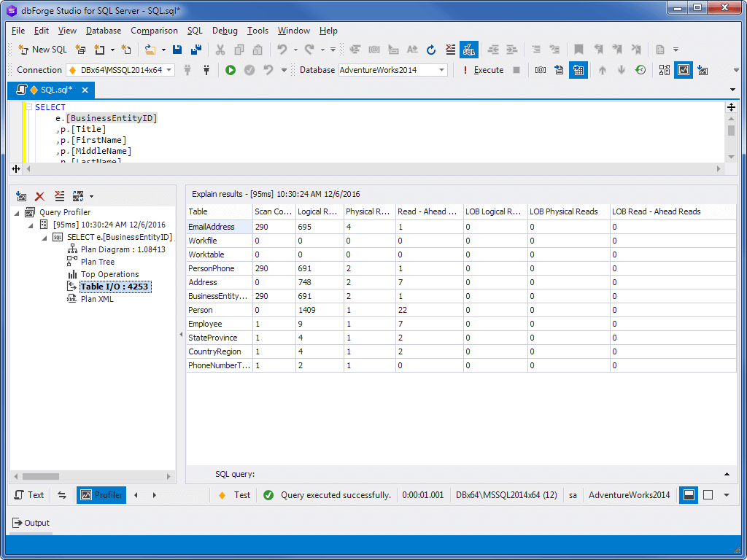The width and height of the screenshot is (747, 560).
Task: Click the Execute button
Action: pyautogui.click(x=483, y=70)
